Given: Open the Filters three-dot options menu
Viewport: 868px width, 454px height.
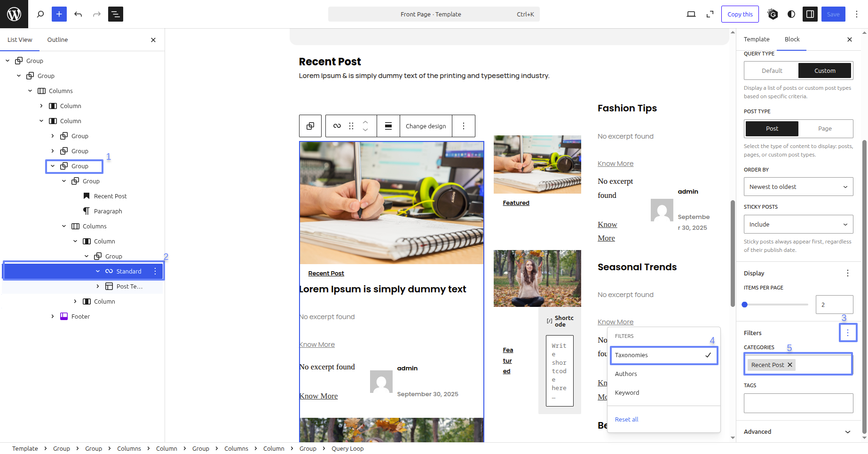Looking at the screenshot, I should (x=847, y=333).
